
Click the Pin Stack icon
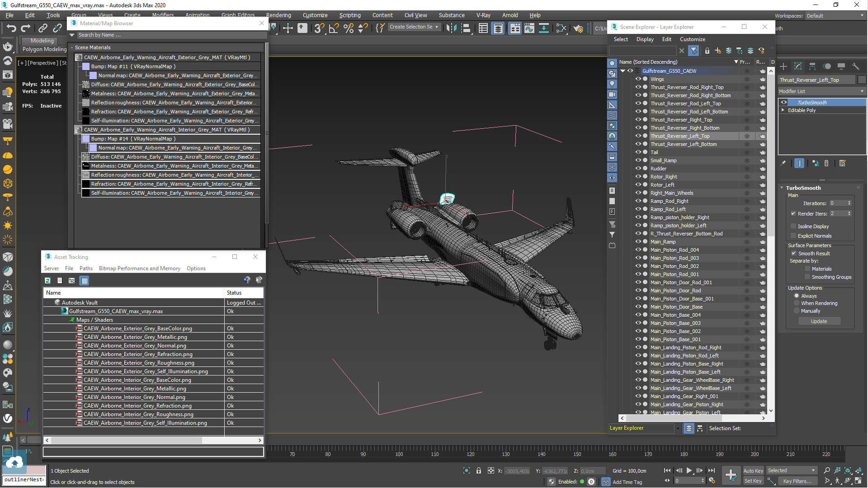coord(783,164)
